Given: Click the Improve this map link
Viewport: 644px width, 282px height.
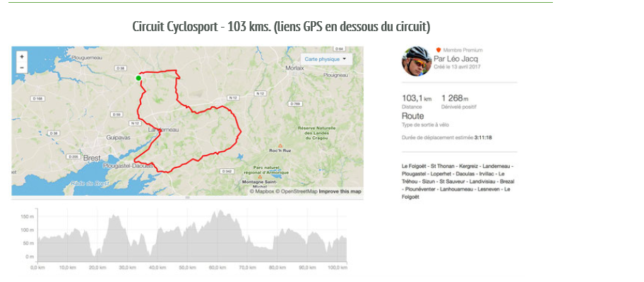Looking at the screenshot, I should pos(340,192).
